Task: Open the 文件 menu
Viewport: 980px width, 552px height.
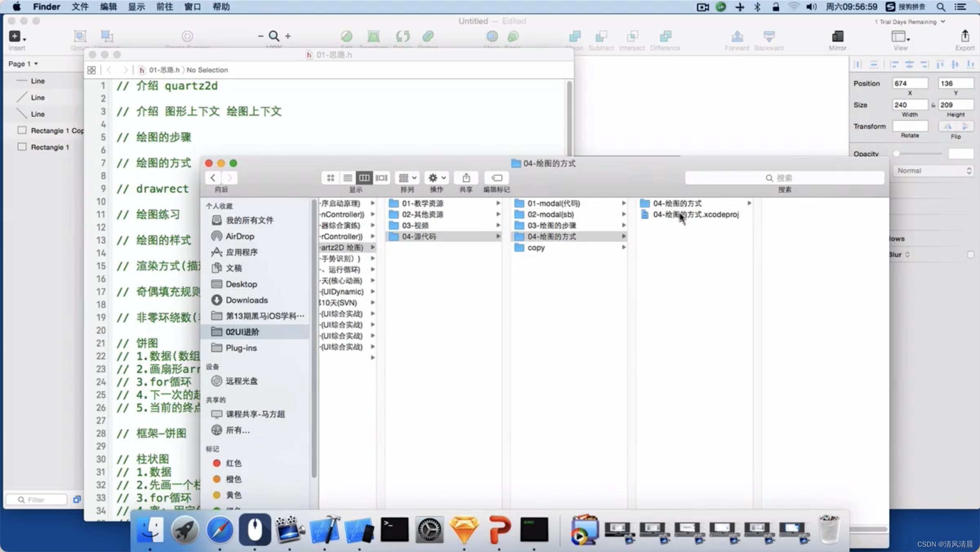Action: [x=80, y=7]
